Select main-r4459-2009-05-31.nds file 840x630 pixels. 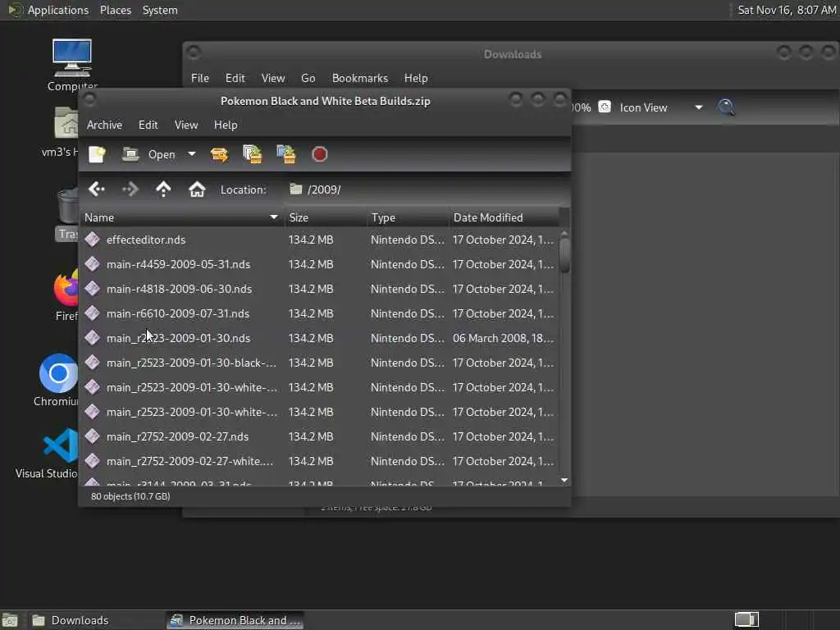pyautogui.click(x=178, y=264)
